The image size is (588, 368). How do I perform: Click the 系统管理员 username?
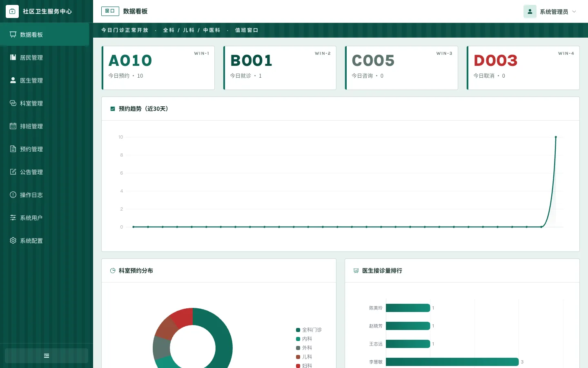(x=554, y=12)
